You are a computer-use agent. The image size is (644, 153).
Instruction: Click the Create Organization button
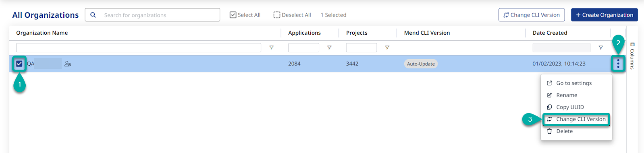coord(604,15)
